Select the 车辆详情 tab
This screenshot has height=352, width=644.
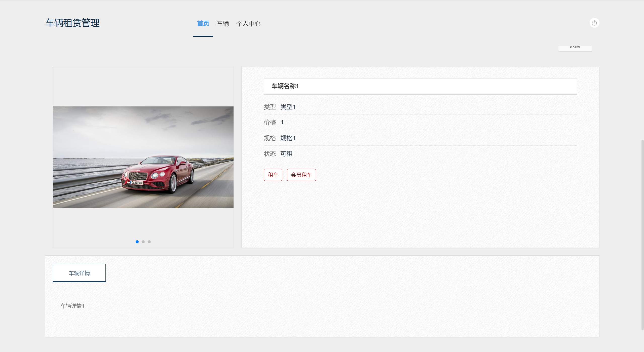(x=79, y=273)
